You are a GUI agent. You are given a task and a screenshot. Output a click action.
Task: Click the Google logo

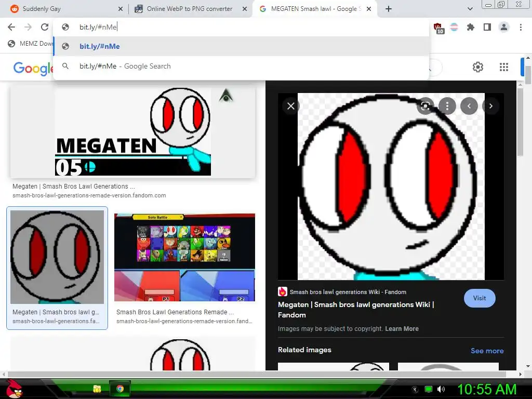click(33, 68)
